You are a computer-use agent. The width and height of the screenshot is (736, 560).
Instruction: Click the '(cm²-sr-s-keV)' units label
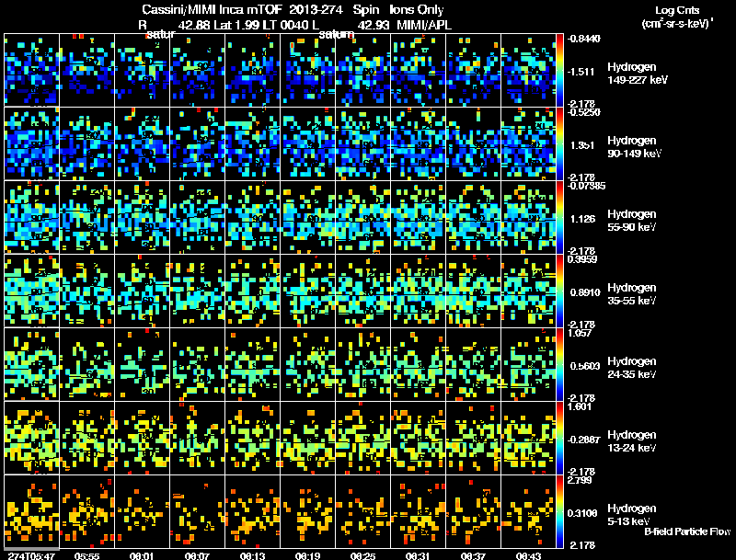[x=677, y=23]
